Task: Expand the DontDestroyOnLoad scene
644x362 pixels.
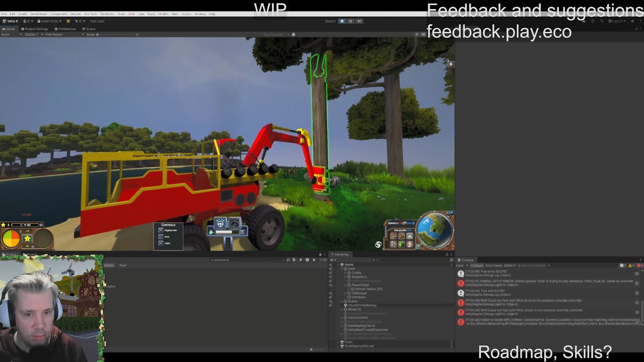Action: click(338, 346)
